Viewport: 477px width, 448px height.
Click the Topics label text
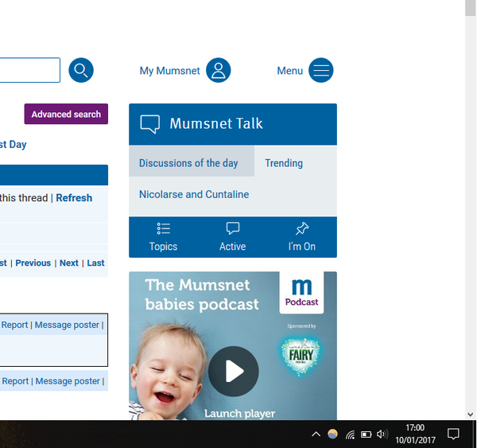coord(163,246)
